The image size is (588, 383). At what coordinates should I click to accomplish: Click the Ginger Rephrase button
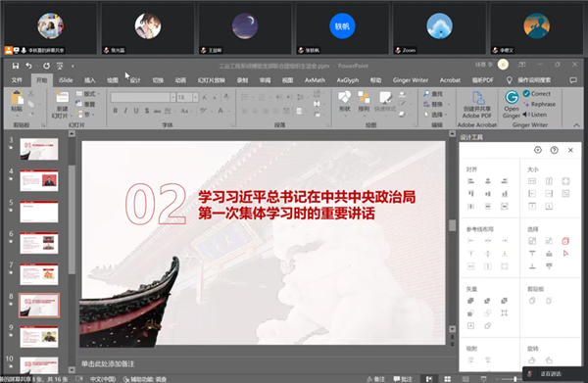[x=539, y=104]
